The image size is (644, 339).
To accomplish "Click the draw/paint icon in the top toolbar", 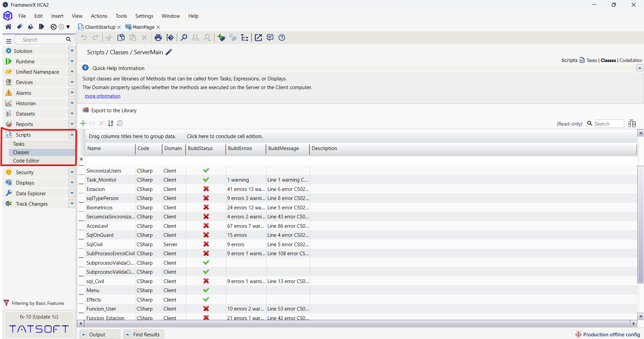I will coord(30,27).
